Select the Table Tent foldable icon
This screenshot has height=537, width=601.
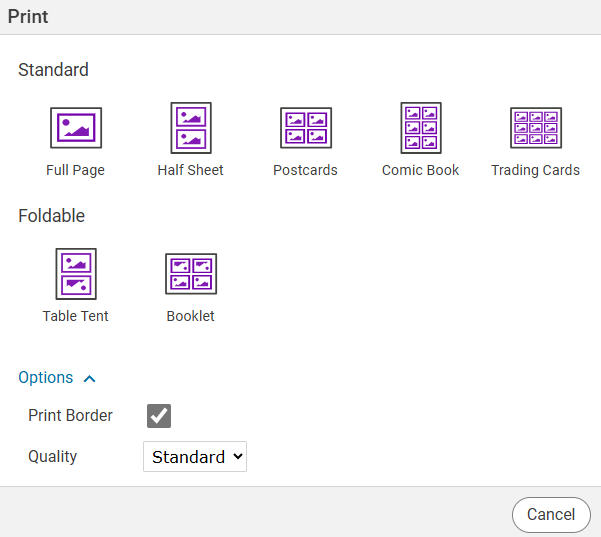[x=76, y=274]
